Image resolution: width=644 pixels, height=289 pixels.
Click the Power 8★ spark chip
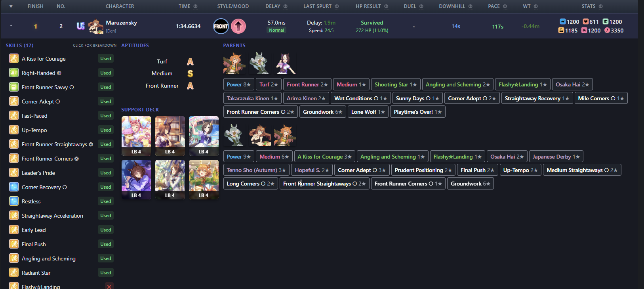point(239,84)
